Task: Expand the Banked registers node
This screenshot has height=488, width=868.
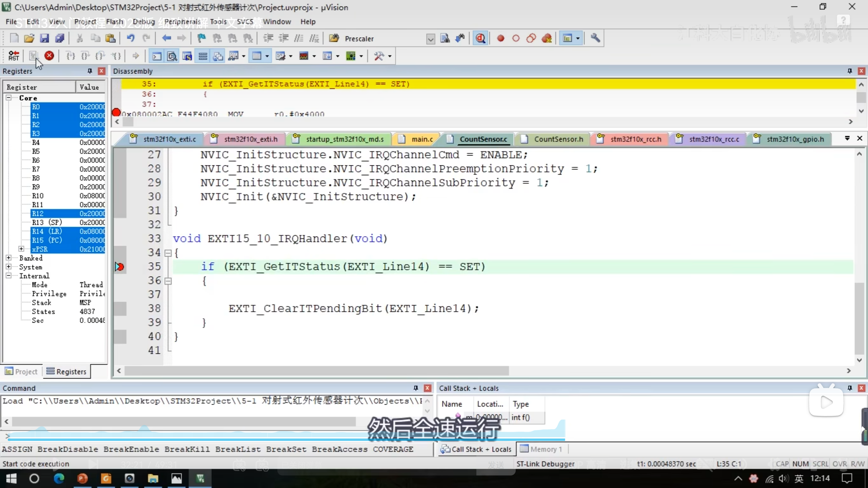Action: (8, 258)
